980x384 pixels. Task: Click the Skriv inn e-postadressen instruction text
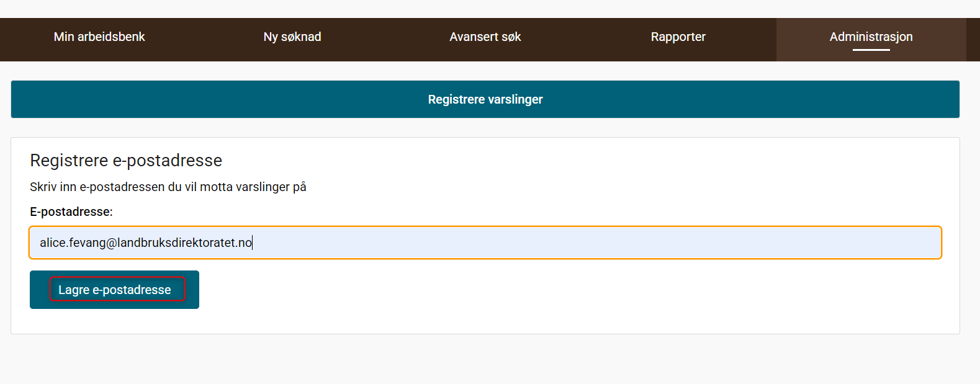pos(168,187)
